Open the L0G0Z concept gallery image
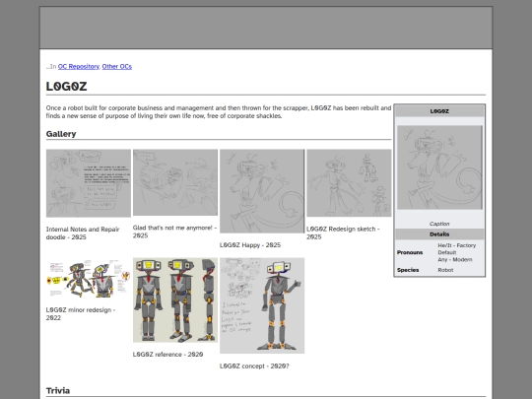This screenshot has width=532, height=399. click(262, 305)
